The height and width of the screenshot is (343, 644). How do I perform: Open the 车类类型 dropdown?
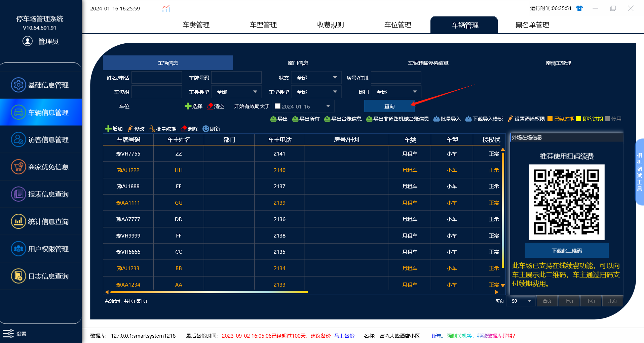236,92
